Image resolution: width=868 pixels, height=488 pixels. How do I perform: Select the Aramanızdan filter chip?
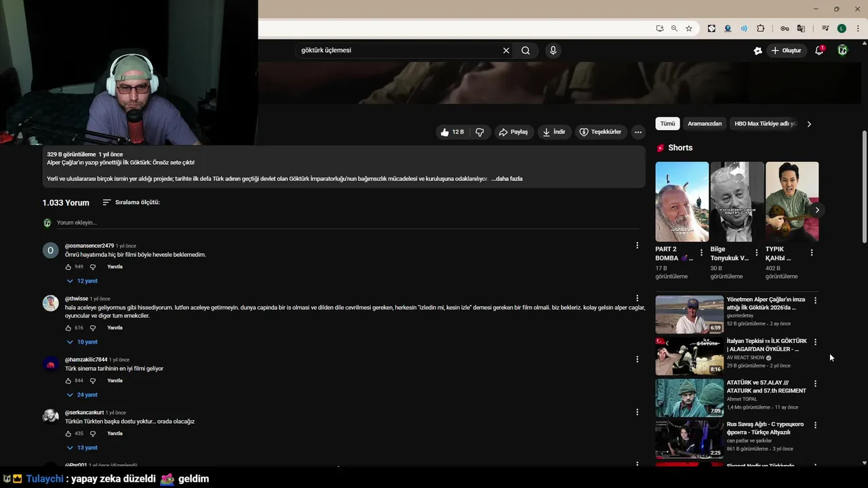[x=705, y=124]
